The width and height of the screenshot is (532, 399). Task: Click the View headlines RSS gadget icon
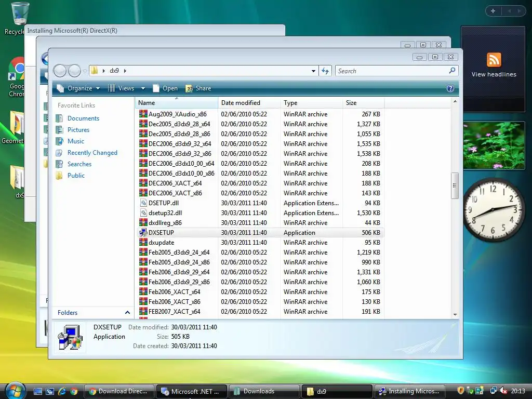point(494,60)
